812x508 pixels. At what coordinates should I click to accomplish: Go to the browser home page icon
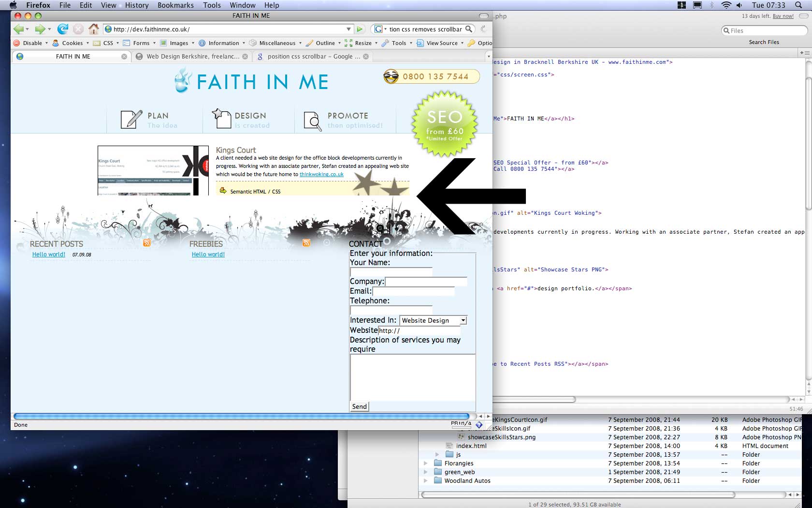(94, 30)
